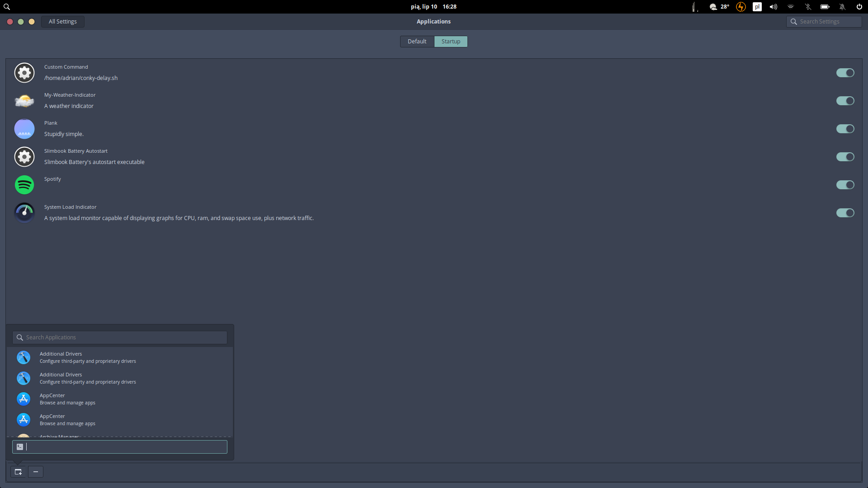Click the Additional Drivers icon
Image resolution: width=868 pixels, height=488 pixels.
pyautogui.click(x=24, y=357)
